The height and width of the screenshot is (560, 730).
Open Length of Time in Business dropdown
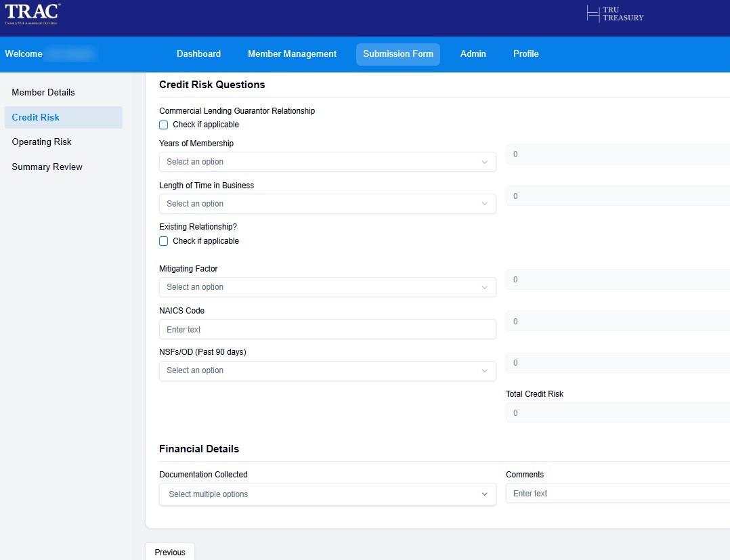tap(327, 204)
